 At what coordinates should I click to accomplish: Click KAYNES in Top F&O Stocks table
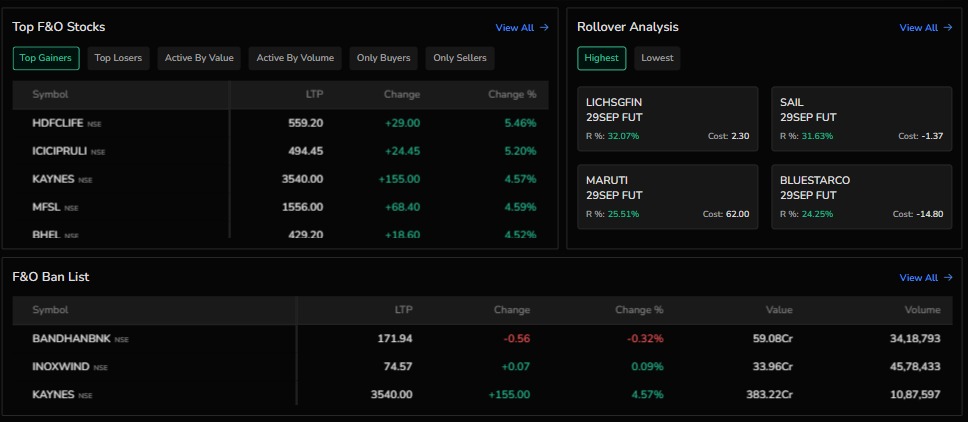coord(53,180)
